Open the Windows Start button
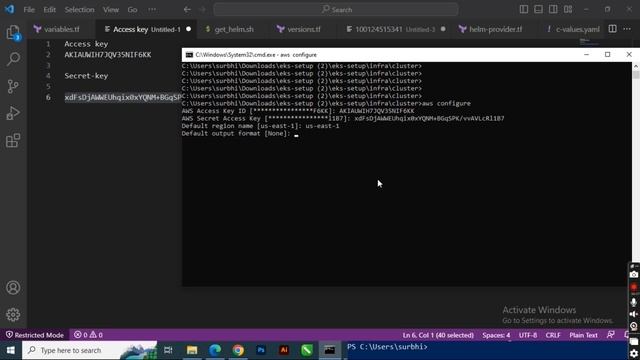 pos(11,350)
